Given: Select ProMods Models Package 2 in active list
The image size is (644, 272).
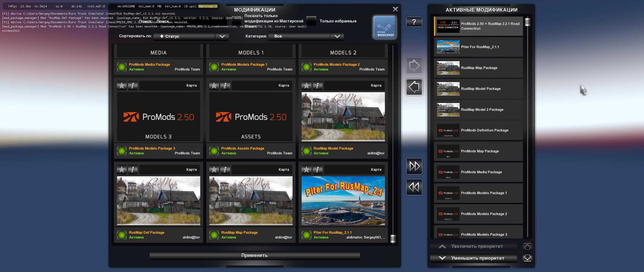Looking at the screenshot, I should pos(478,214).
